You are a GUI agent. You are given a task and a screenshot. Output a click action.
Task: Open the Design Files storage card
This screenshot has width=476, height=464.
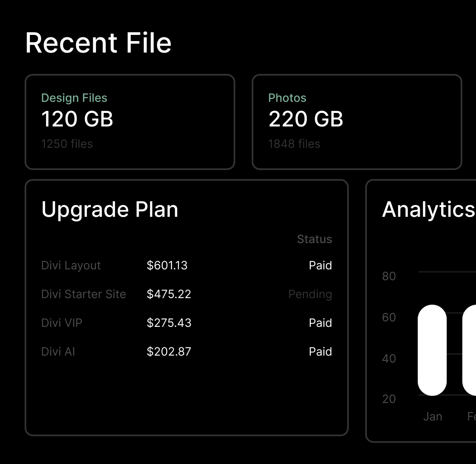click(x=130, y=122)
